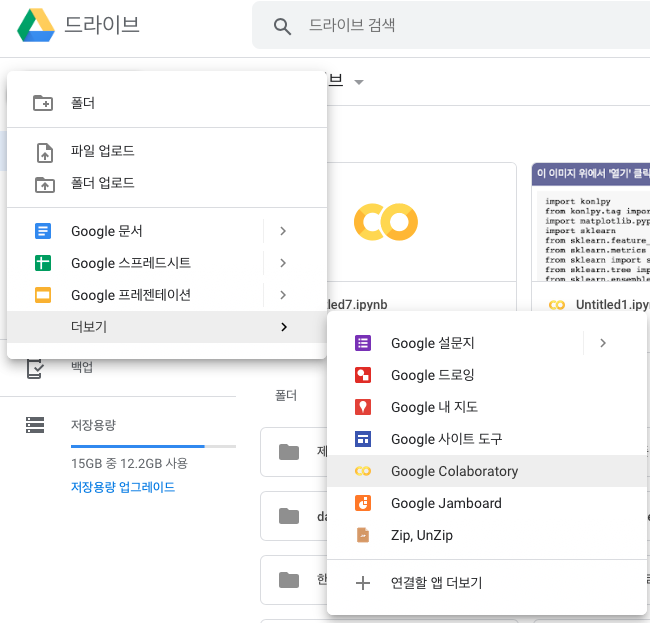Open the My Drive dropdown arrow
The height and width of the screenshot is (623, 650).
[x=359, y=82]
